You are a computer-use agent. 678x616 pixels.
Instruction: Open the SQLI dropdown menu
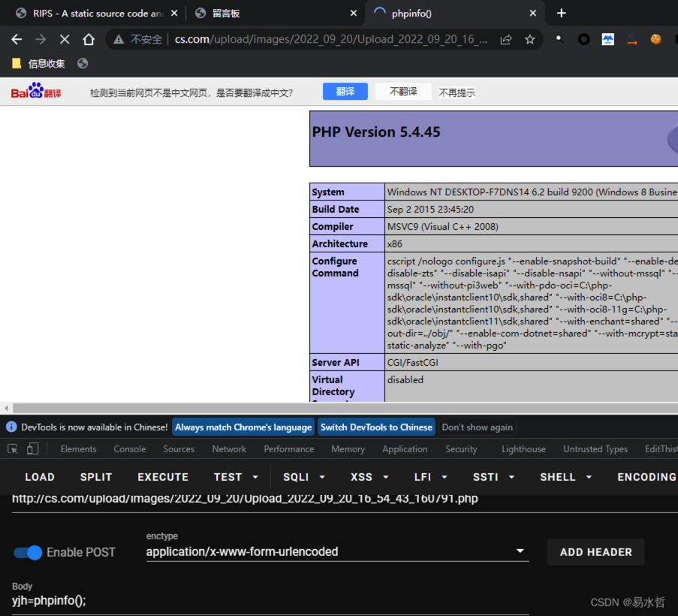point(304,477)
